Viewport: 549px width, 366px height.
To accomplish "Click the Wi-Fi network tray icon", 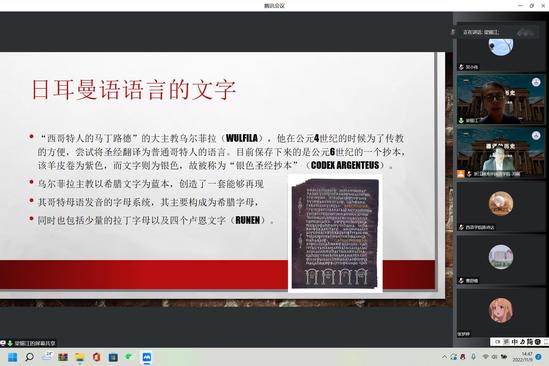I will [486, 357].
